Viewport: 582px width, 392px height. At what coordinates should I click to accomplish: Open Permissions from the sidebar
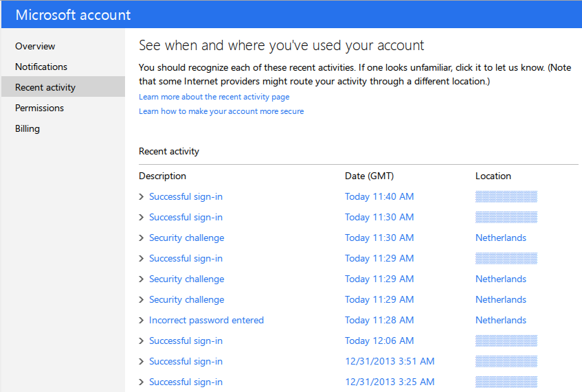39,108
